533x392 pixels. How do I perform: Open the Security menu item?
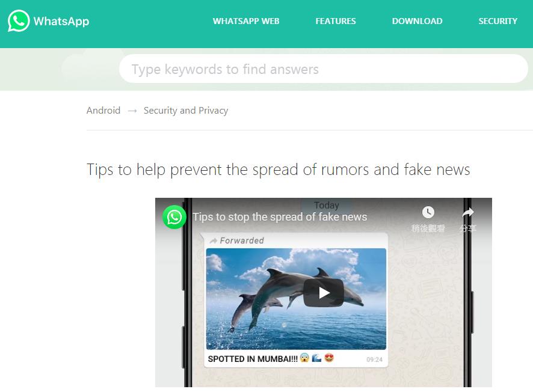coord(498,21)
